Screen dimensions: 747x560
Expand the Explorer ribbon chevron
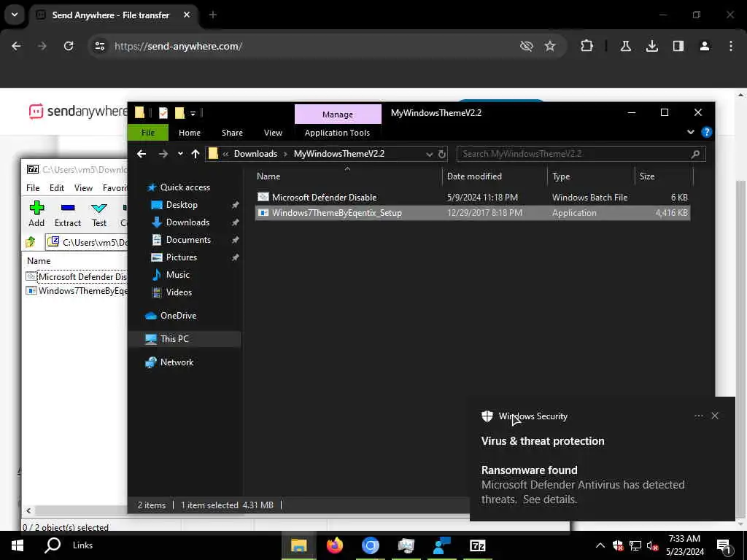pos(690,133)
